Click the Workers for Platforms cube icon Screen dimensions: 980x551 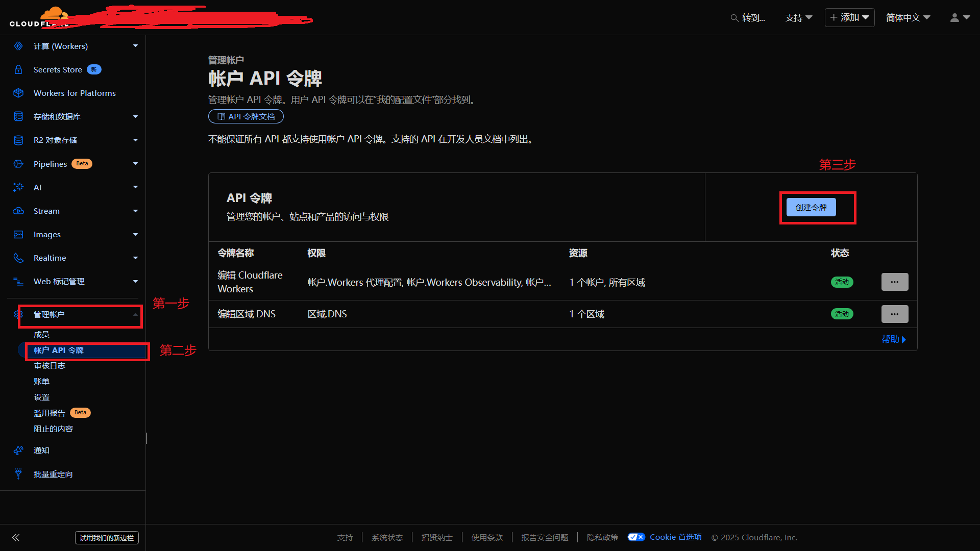click(18, 93)
